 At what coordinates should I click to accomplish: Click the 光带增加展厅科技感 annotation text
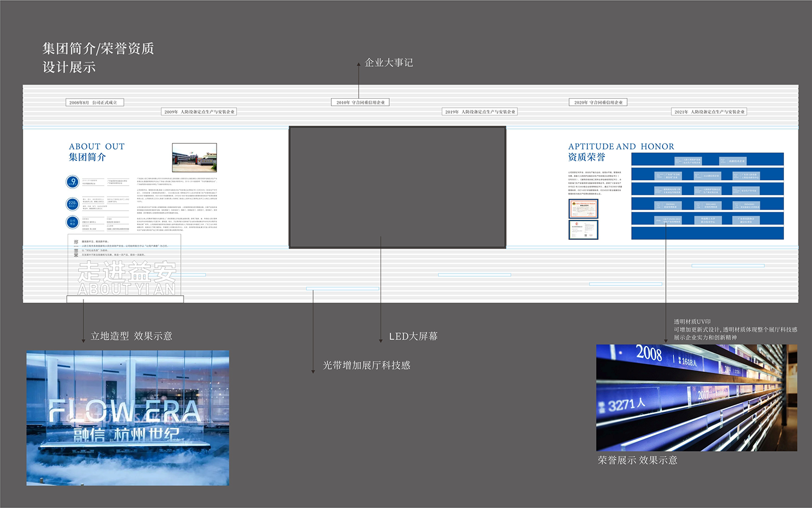[367, 366]
